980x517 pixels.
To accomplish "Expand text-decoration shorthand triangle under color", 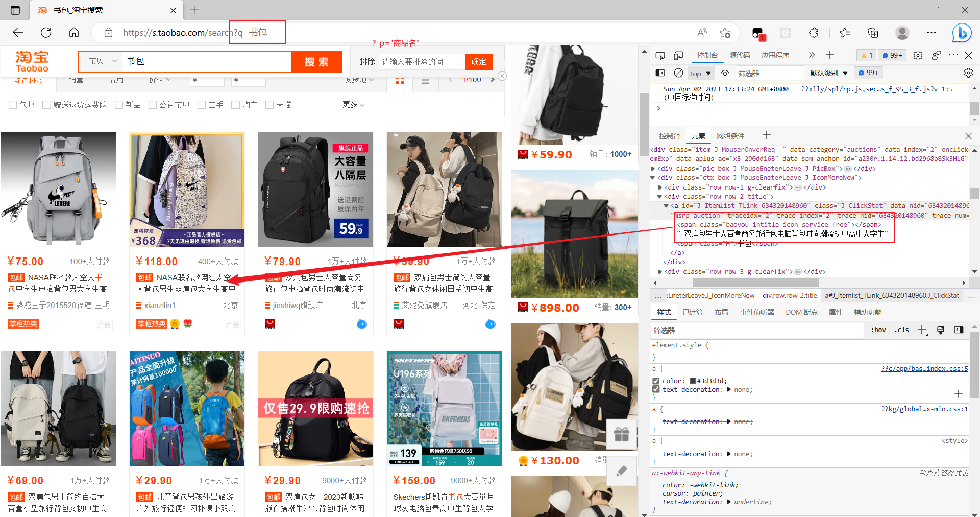I will 729,389.
